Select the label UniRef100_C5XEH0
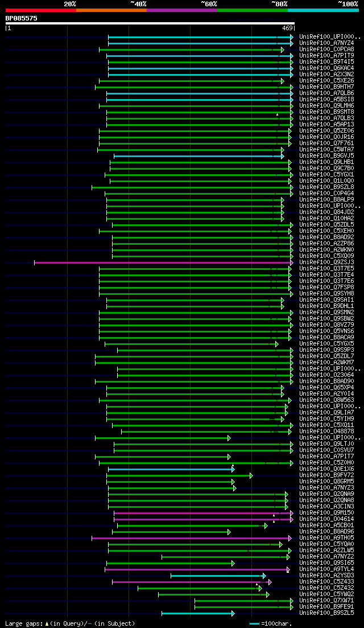Viewport: 364px width, 628px height. pos(327,231)
